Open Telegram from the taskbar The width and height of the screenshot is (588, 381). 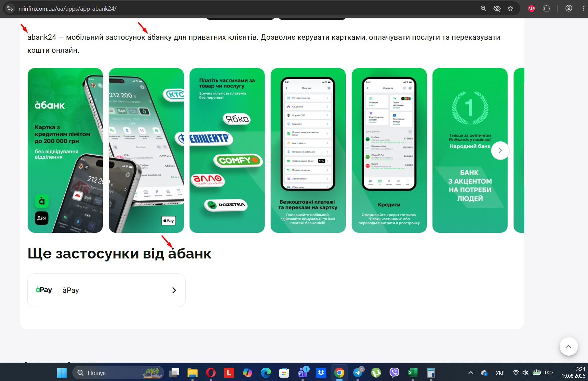coord(358,373)
